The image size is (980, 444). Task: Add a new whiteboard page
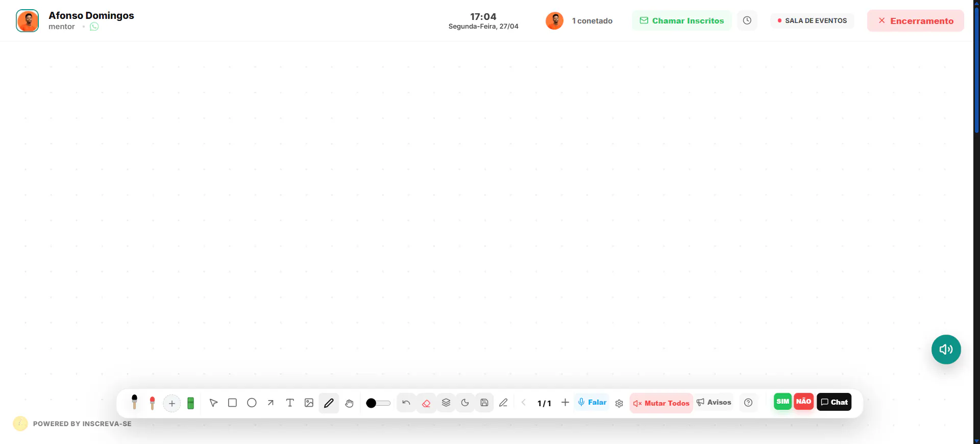pyautogui.click(x=565, y=403)
